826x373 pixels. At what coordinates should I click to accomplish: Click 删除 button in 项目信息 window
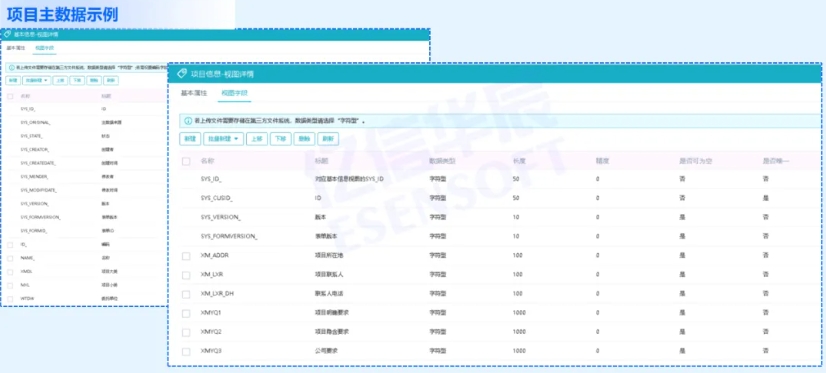304,139
